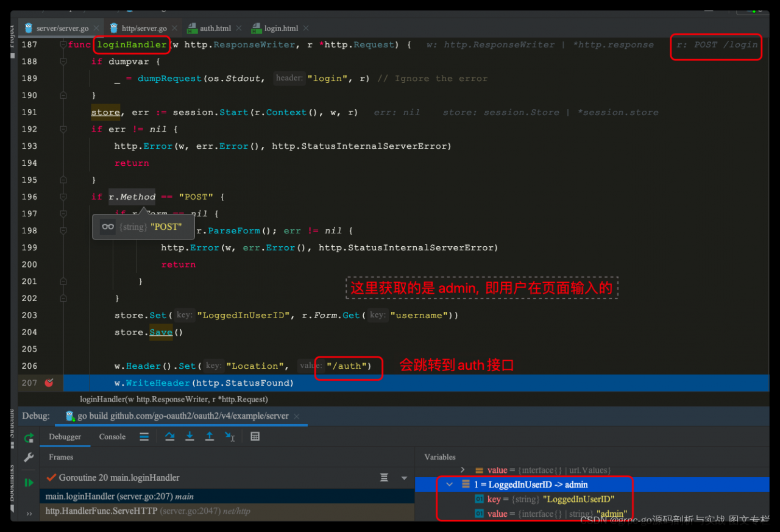Switch to server/server.go tab
Screen dimensions: 780x532
click(x=60, y=28)
